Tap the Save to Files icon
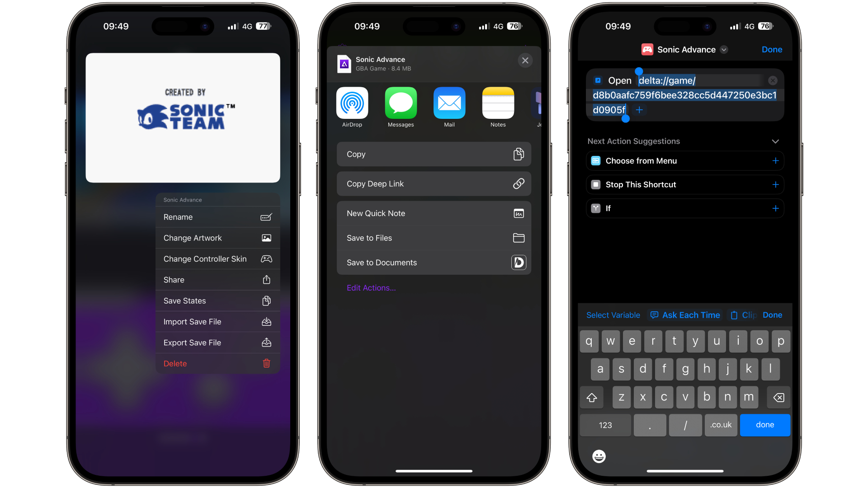Screen dimensions: 868x488 (519, 238)
